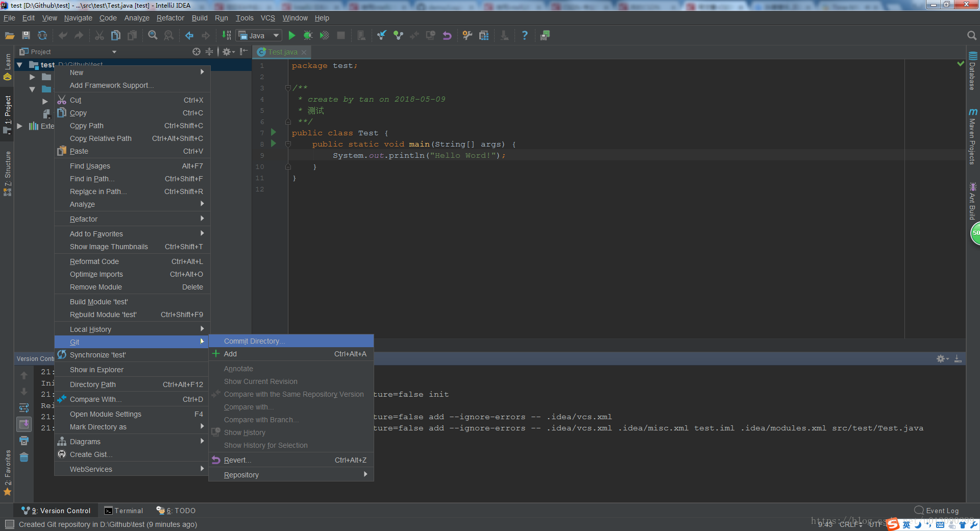
Task: Open the Refactor submenu
Action: [x=133, y=219]
